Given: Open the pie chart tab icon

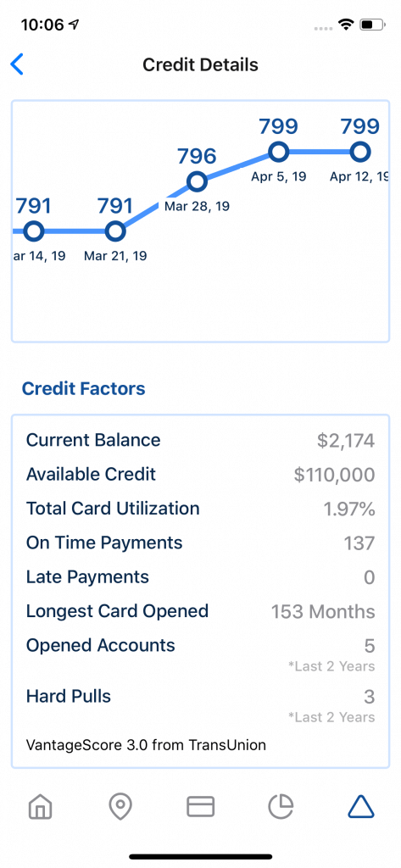Looking at the screenshot, I should [x=281, y=807].
